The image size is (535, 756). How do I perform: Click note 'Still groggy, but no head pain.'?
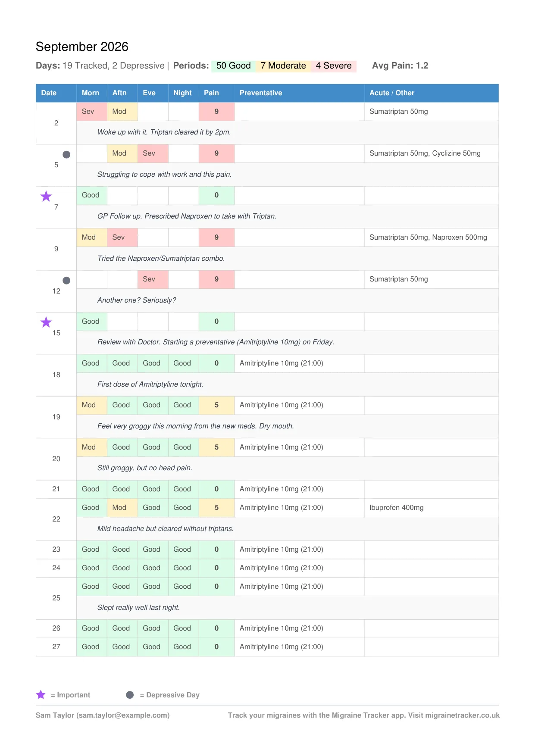pyautogui.click(x=145, y=468)
